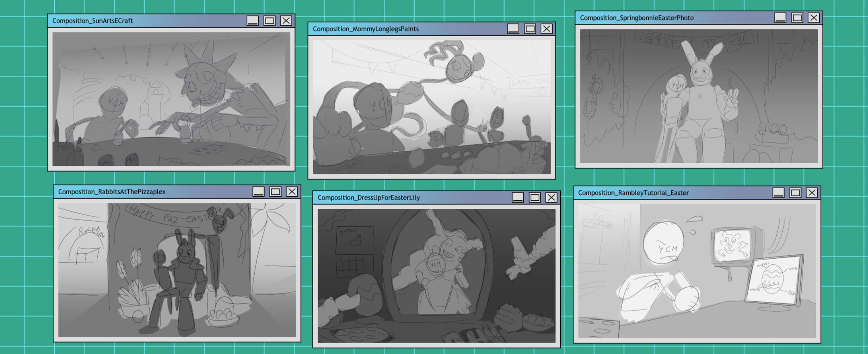Minimize the Composition_SpringbonnieEasterPhoto window
868x354 pixels.
[780, 18]
